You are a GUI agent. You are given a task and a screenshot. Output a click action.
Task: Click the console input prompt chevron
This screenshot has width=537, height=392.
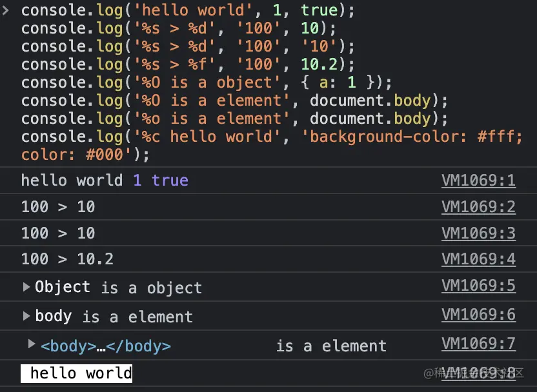pos(5,10)
